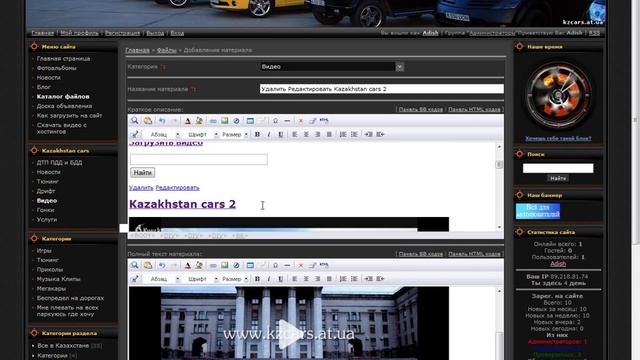The height and width of the screenshot is (360, 640).
Task: Open Размер dropdown in full text toolbar
Action: 235,279
